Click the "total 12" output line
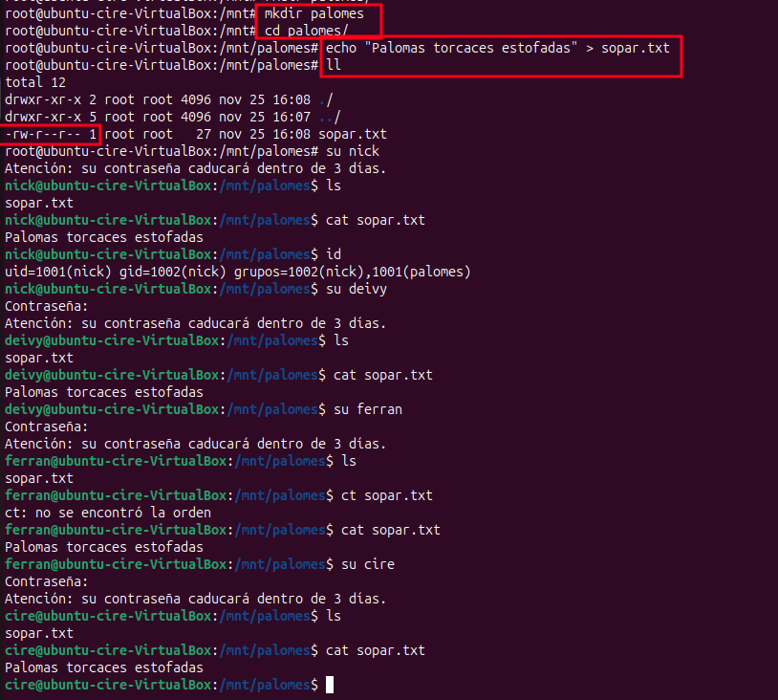The height and width of the screenshot is (700, 778). coord(35,82)
